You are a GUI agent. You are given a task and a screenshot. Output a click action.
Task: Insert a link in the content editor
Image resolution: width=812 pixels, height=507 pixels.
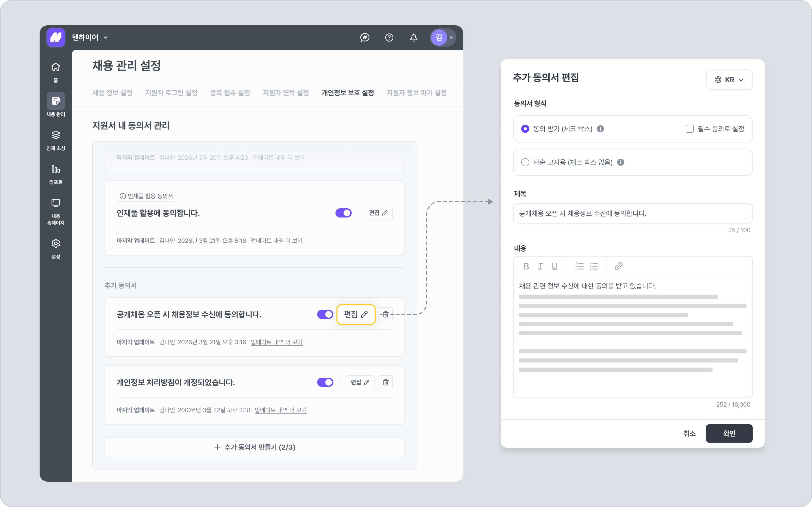pos(618,266)
